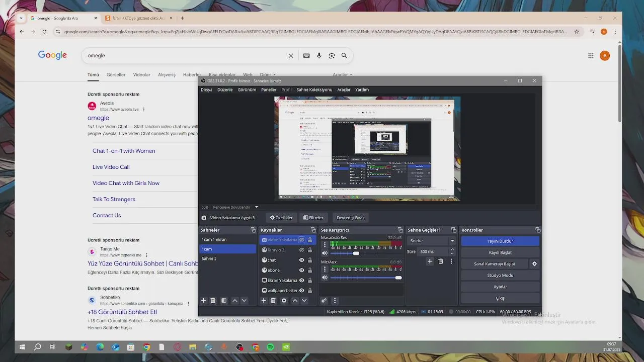Show the Video Yakalama source eye
Image resolution: width=644 pixels, height=362 pixels.
pos(301,240)
